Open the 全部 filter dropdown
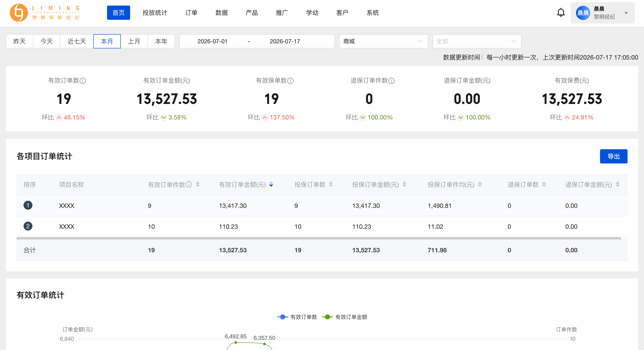644x350 pixels. click(477, 41)
